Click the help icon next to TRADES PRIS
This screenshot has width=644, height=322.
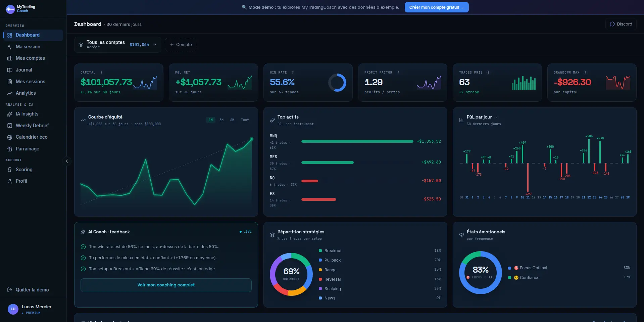click(x=489, y=73)
